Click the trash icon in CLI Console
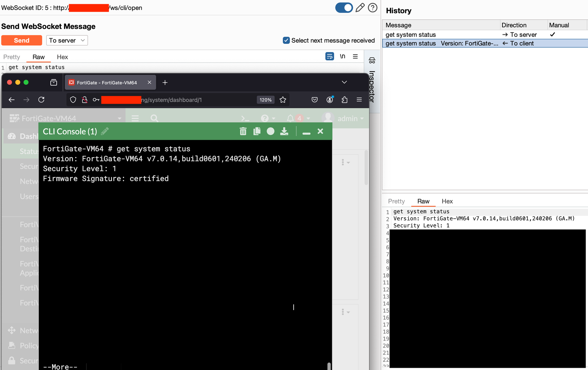This screenshot has height=370, width=588. pos(243,131)
